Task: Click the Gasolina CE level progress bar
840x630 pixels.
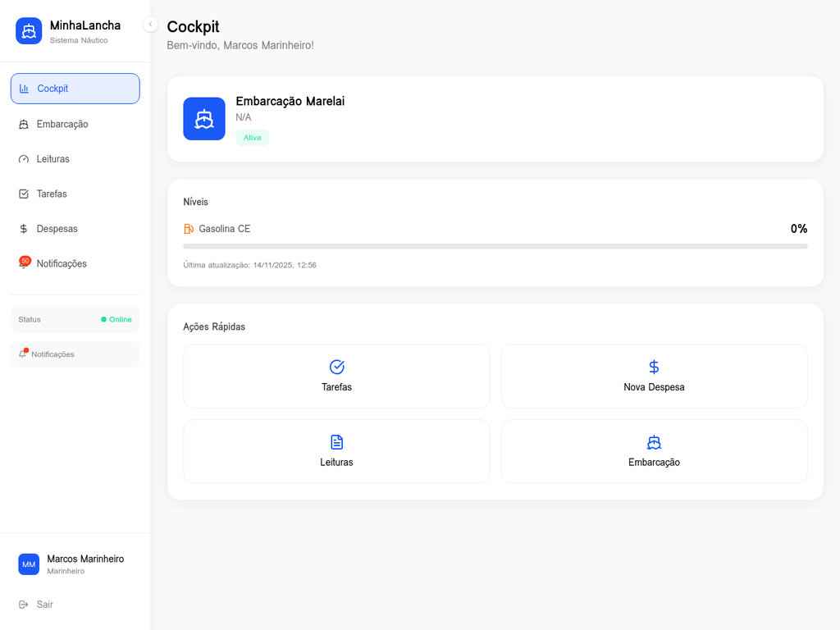Action: tap(495, 246)
